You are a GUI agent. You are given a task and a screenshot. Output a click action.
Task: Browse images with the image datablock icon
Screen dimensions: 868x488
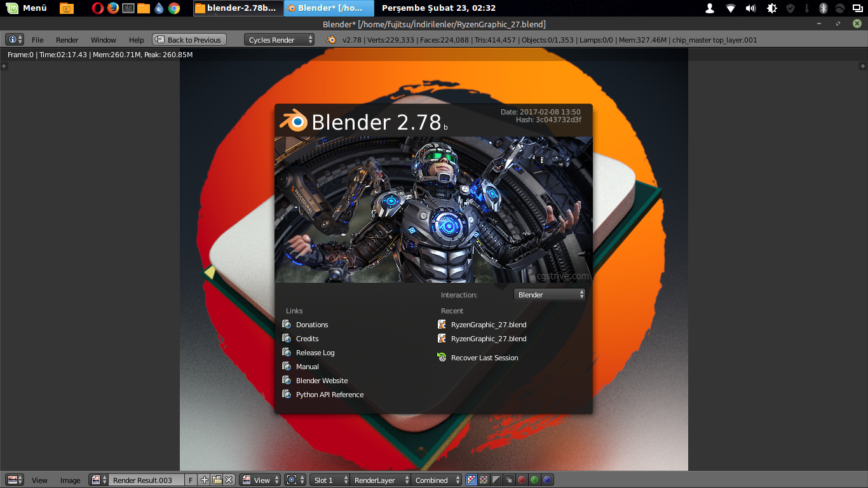[x=98, y=480]
